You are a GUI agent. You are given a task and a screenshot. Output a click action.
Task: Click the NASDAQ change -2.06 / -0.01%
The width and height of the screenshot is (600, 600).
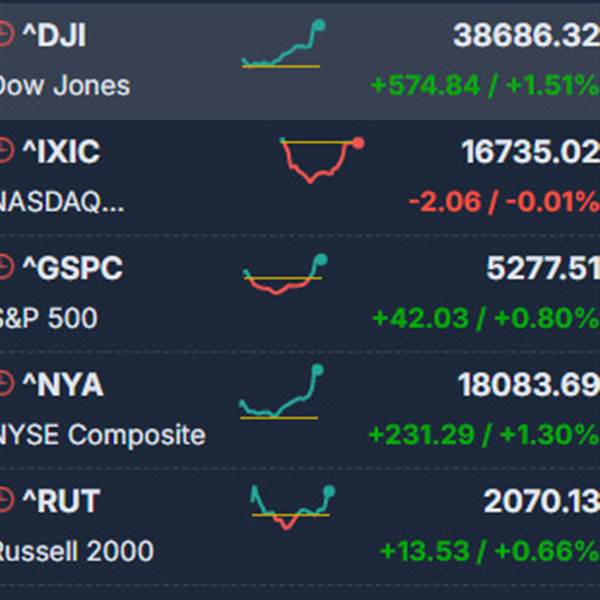click(x=504, y=201)
